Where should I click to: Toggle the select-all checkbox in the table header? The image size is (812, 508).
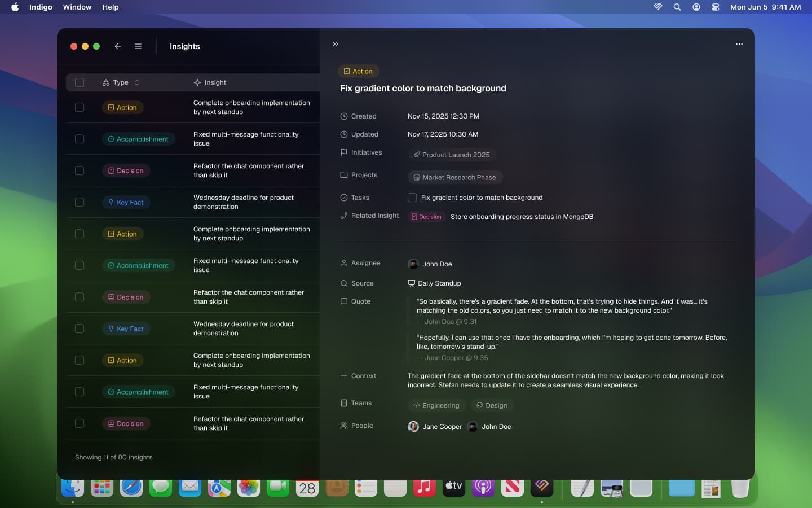tap(80, 82)
